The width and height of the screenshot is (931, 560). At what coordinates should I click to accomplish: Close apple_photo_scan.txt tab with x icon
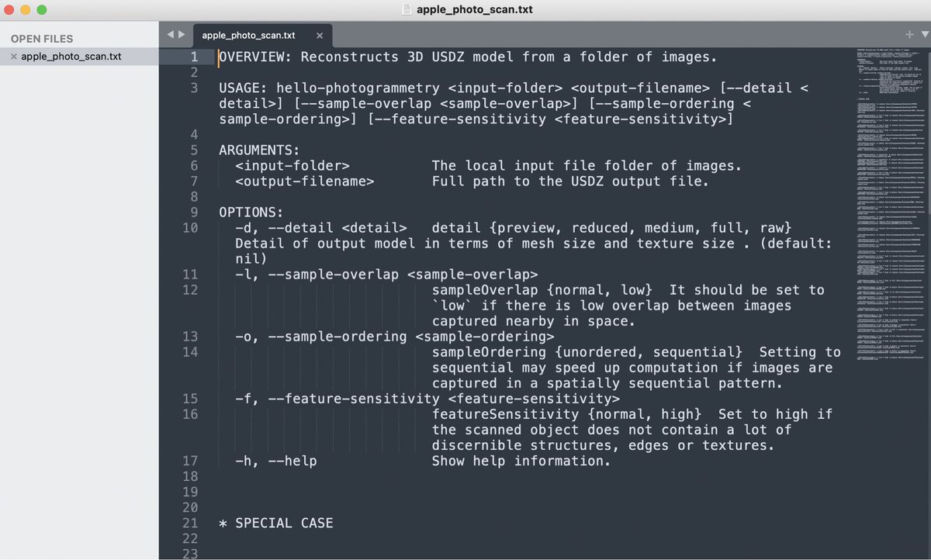pos(320,35)
